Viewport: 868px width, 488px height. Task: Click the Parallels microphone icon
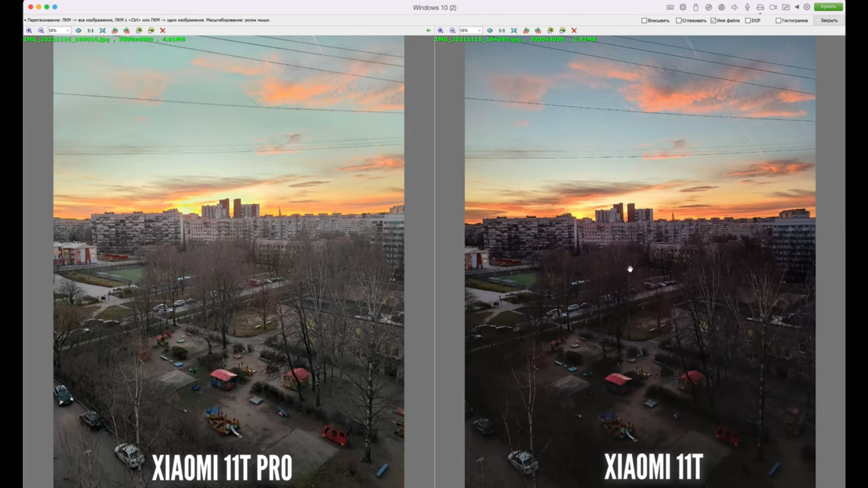[x=747, y=7]
